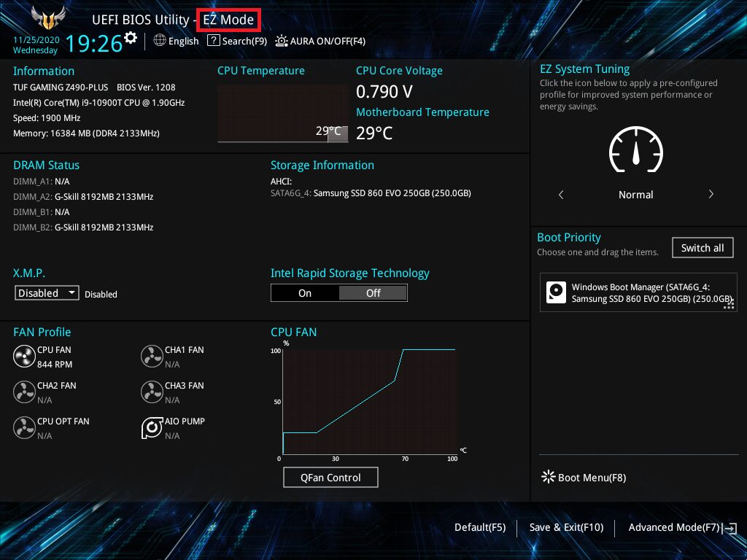The image size is (747, 560).
Task: Click the CPU FAN icon in Fan Profile
Action: [x=23, y=356]
